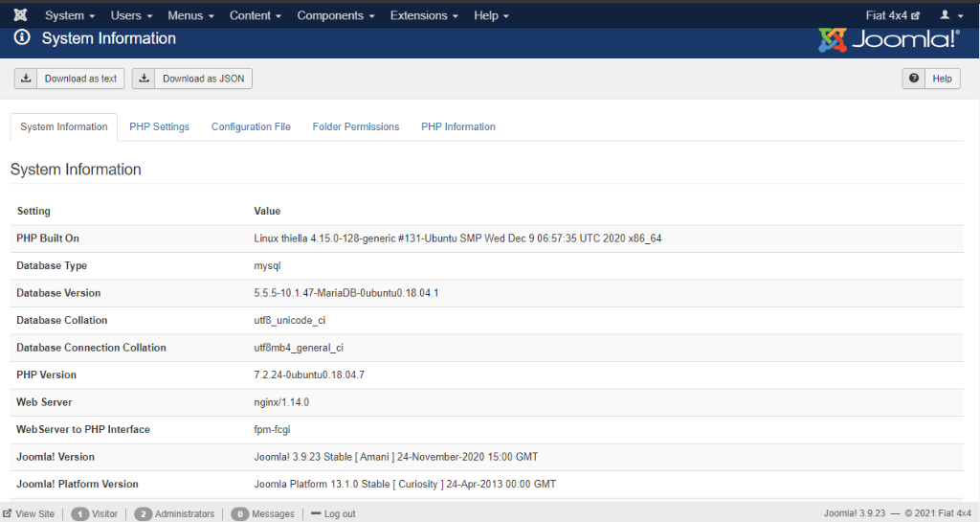Click the download icon beside Download as JSON
The image size is (980, 522).
click(x=144, y=79)
